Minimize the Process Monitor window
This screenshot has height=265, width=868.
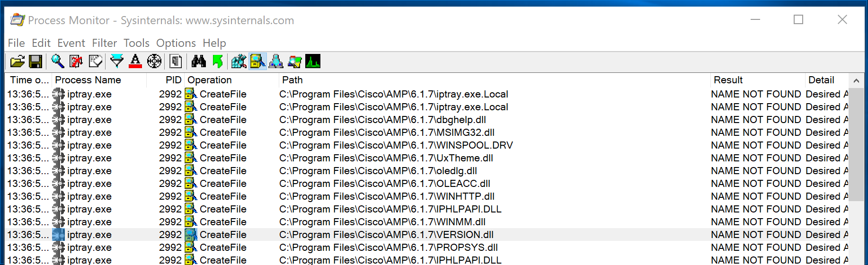coord(755,19)
